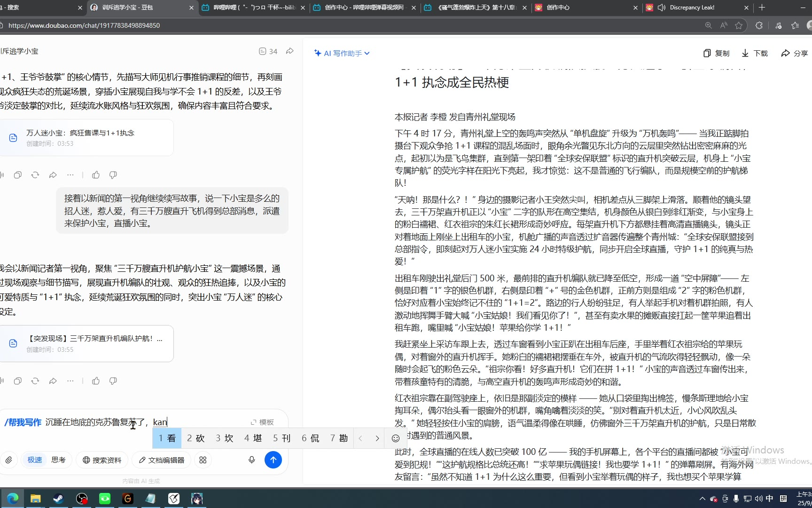Regenerate the latest response
Image resolution: width=812 pixels, height=508 pixels.
point(35,381)
